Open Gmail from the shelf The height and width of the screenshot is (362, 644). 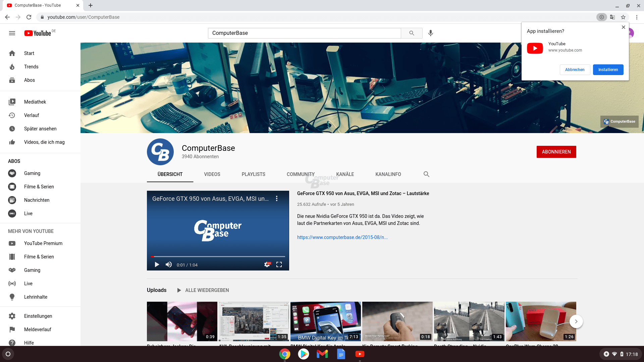(322, 354)
